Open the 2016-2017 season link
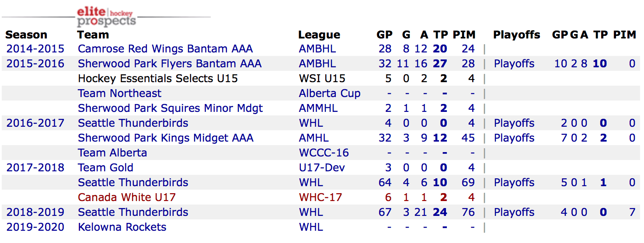The width and height of the screenshot is (644, 243). pos(35,123)
